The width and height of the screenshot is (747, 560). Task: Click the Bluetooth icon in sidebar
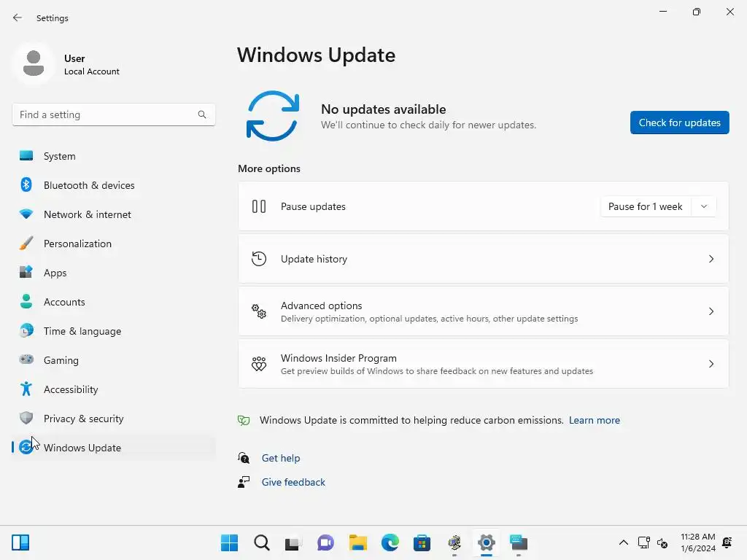tap(26, 184)
